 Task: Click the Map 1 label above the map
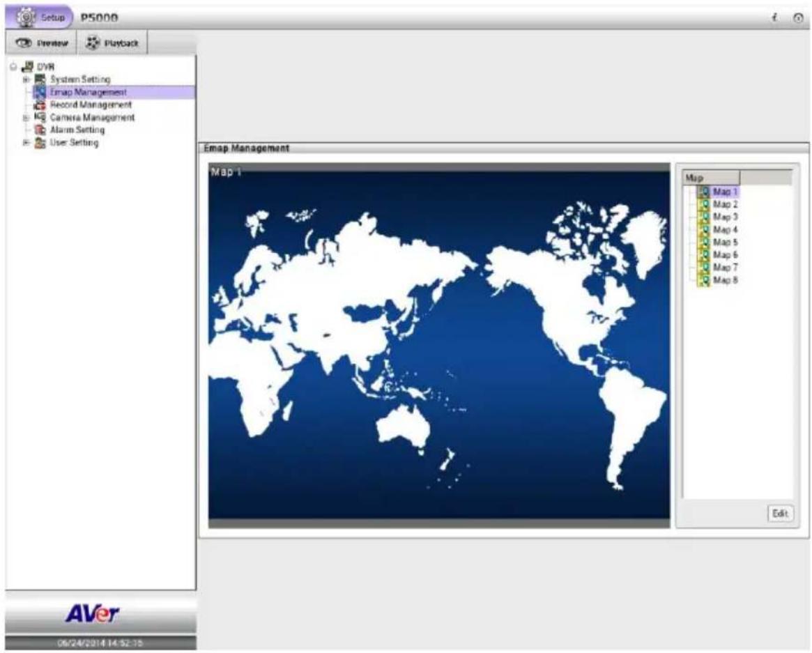(226, 172)
